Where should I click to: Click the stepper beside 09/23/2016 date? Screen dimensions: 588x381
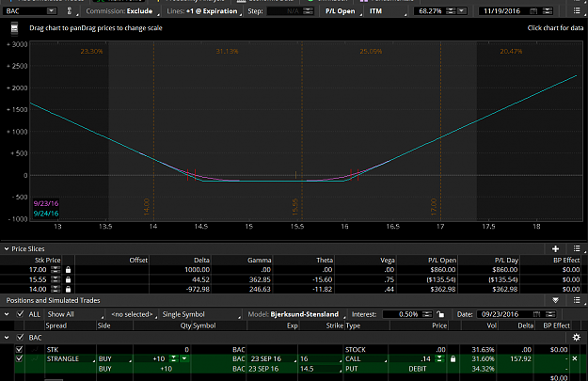pyautogui.click(x=550, y=314)
